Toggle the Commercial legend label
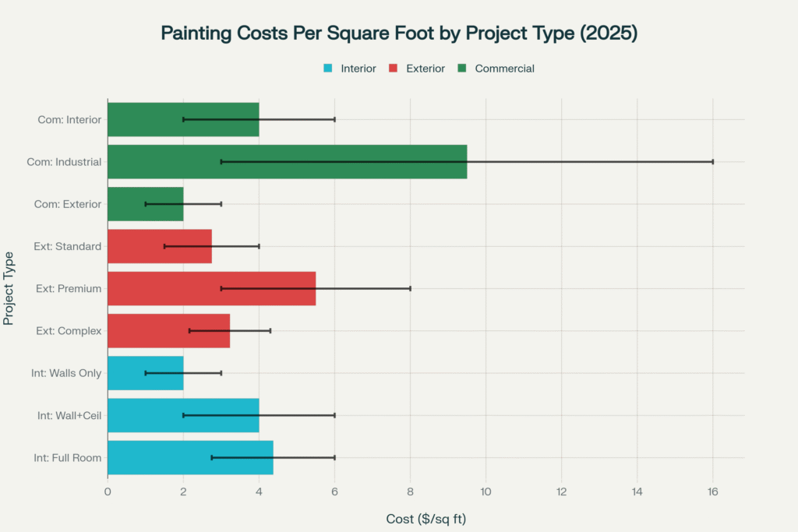798x532 pixels. click(x=504, y=69)
